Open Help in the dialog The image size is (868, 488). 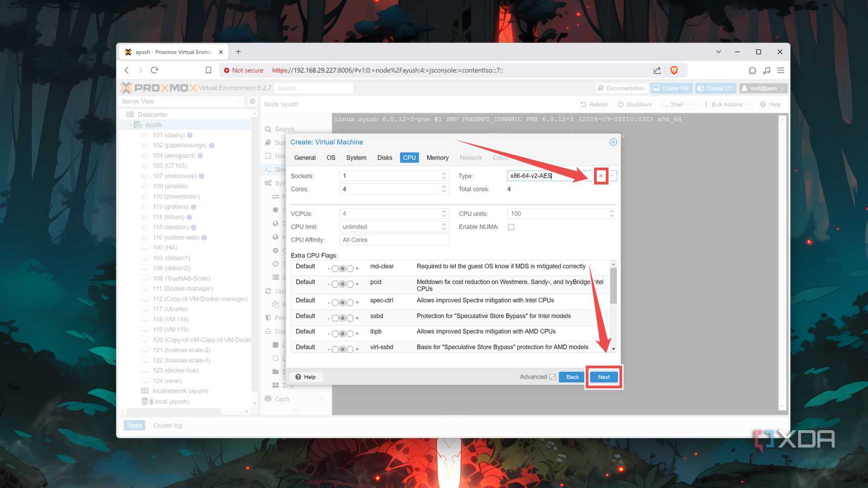(306, 377)
